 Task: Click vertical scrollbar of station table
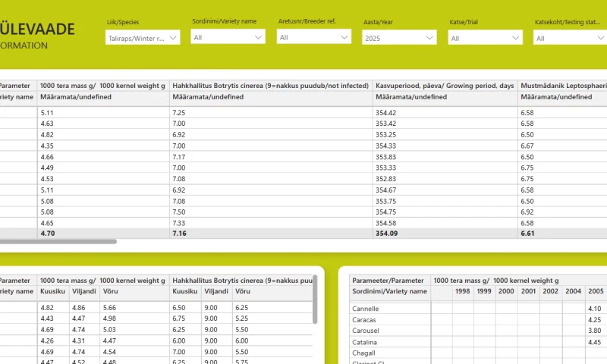point(315,300)
